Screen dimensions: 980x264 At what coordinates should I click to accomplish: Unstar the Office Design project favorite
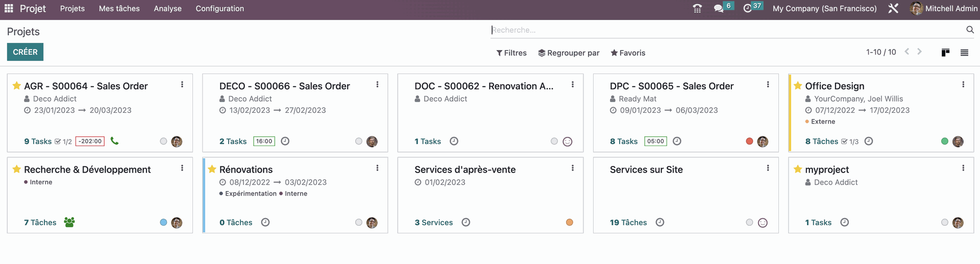[x=798, y=86]
